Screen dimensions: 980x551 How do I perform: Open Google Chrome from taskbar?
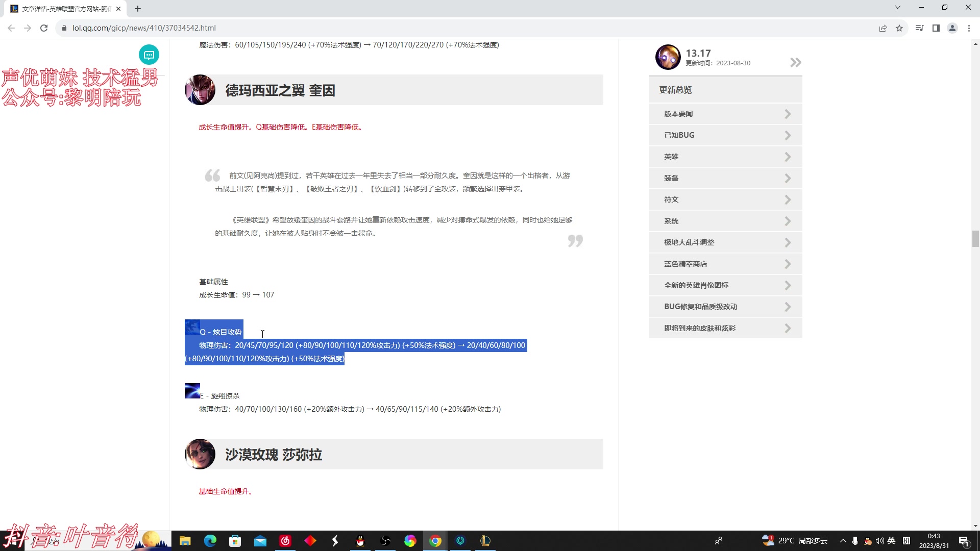click(435, 541)
